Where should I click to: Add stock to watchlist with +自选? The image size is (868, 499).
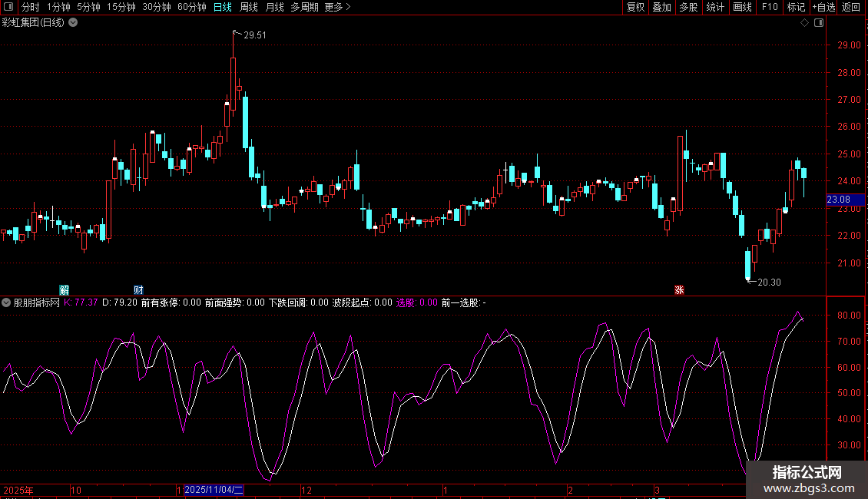823,7
